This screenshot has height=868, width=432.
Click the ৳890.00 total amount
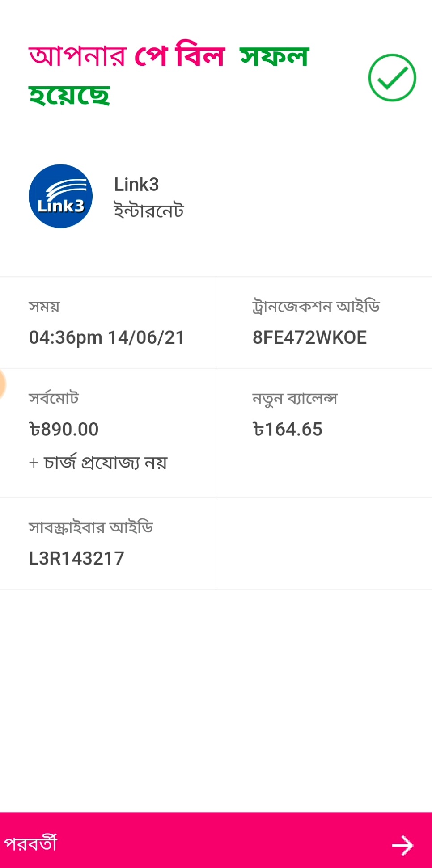[64, 429]
